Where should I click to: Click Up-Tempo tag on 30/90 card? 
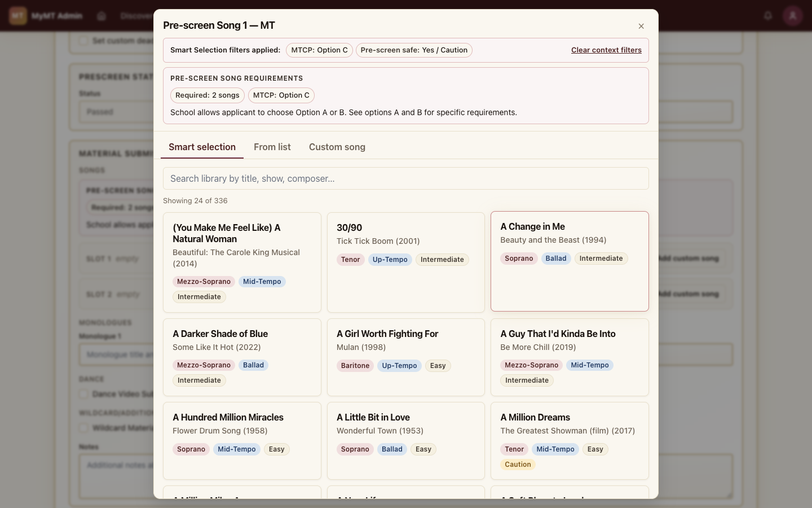pyautogui.click(x=390, y=260)
